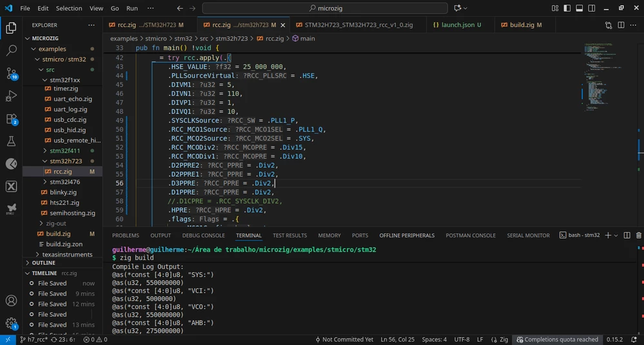Open the remote window indicator in status bar

(7, 340)
